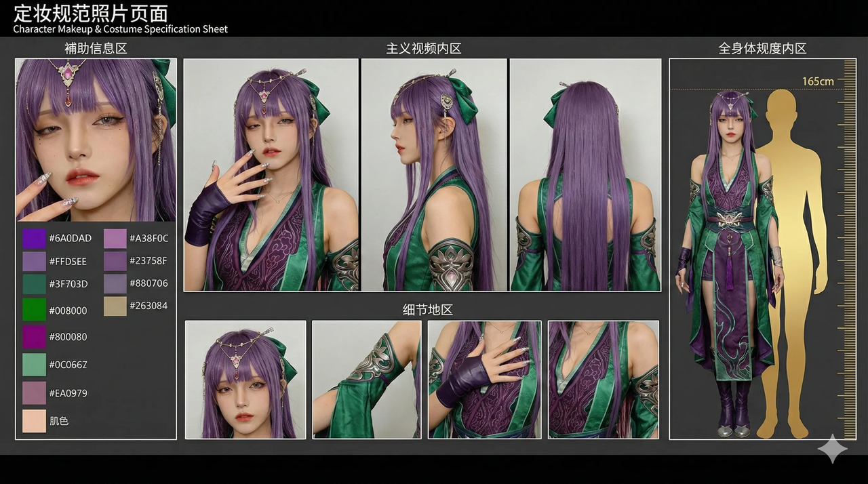This screenshot has width=868, height=484.
Task: Choose the #800080 magenta-purple swatch
Action: pos(34,337)
